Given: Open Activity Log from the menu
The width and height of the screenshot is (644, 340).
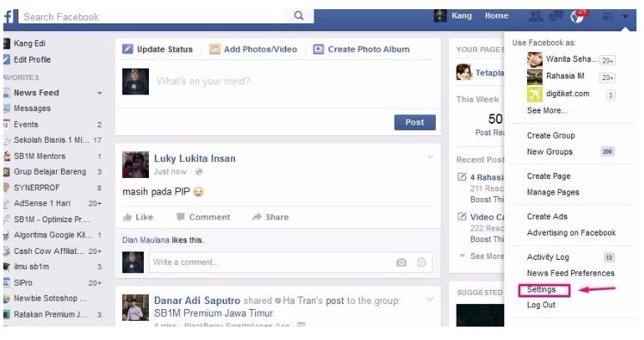Looking at the screenshot, I should point(548,256).
